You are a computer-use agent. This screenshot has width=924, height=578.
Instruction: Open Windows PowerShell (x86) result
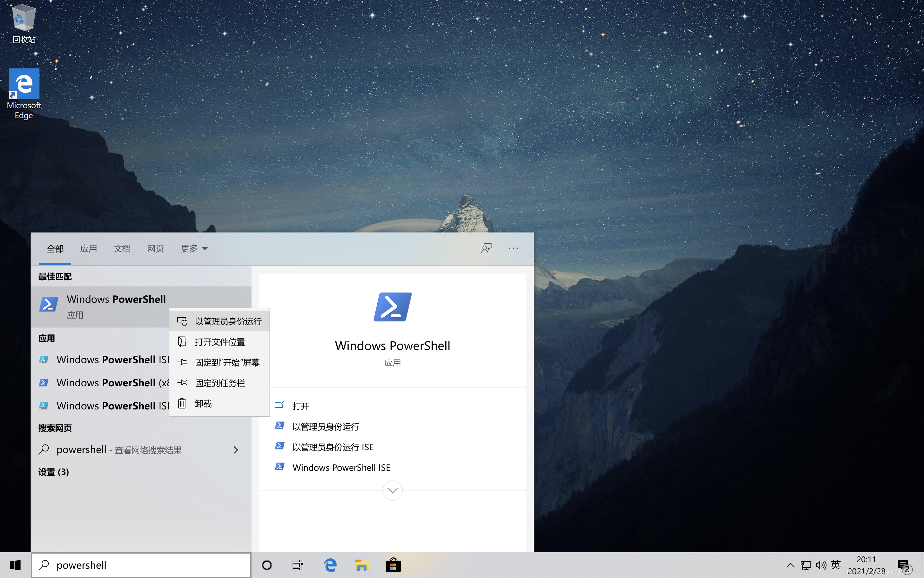[x=101, y=383]
